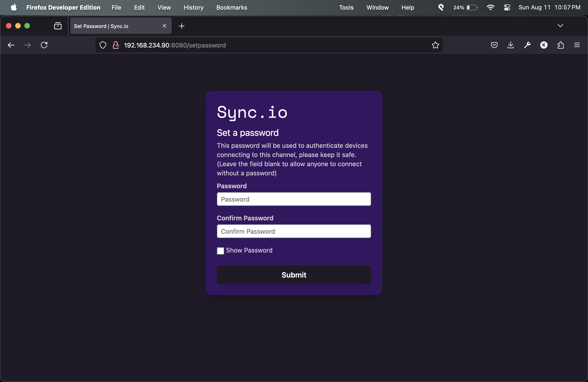588x382 pixels.
Task: Open the Downloads panel
Action: (511, 45)
